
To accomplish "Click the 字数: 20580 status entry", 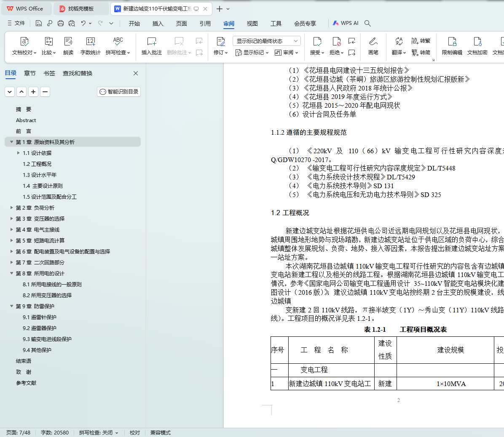I will tap(55, 432).
